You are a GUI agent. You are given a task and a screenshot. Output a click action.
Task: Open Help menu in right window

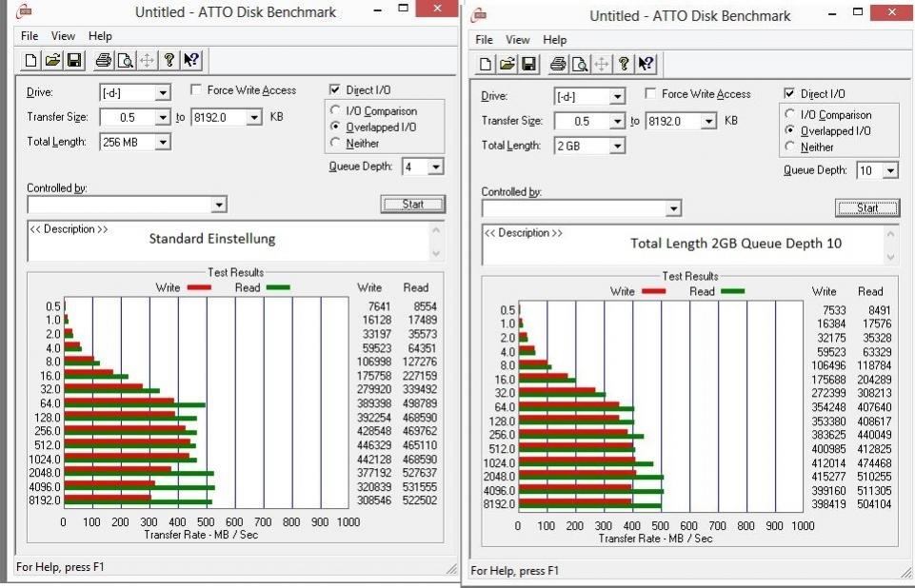pos(554,40)
